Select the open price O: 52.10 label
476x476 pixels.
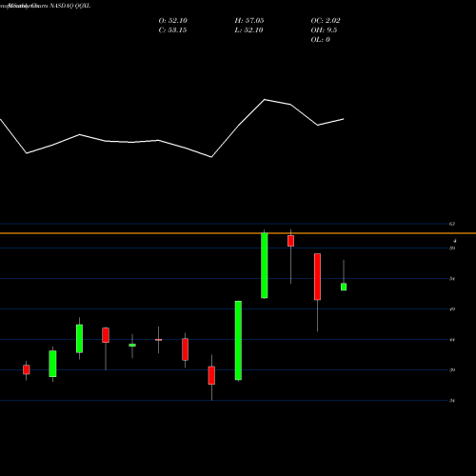[172, 20]
